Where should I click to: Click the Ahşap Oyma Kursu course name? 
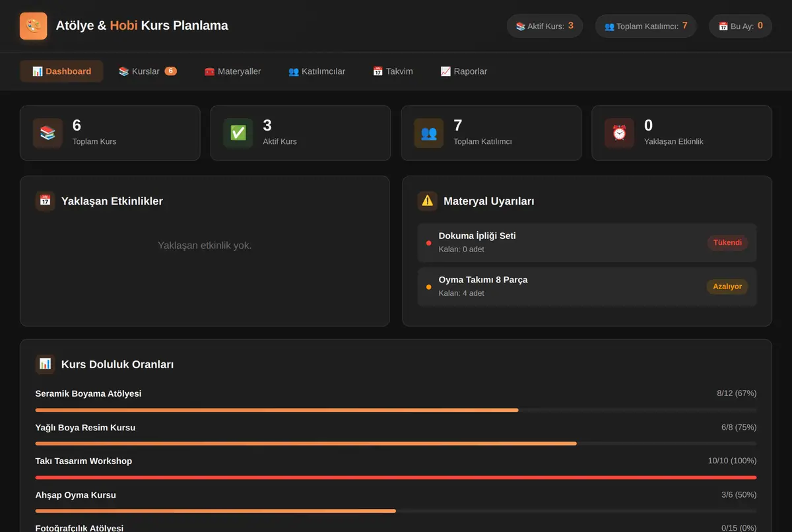pyautogui.click(x=76, y=494)
